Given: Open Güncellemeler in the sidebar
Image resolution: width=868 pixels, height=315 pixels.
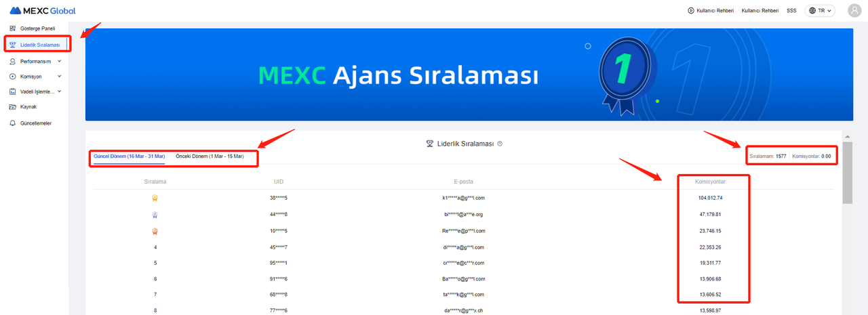Looking at the screenshot, I should [x=35, y=123].
